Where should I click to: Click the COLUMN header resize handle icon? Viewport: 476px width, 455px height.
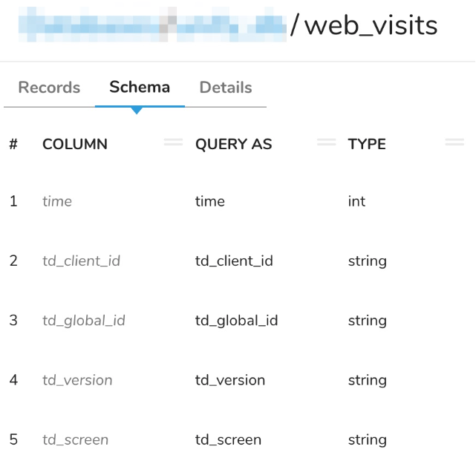coord(173,143)
